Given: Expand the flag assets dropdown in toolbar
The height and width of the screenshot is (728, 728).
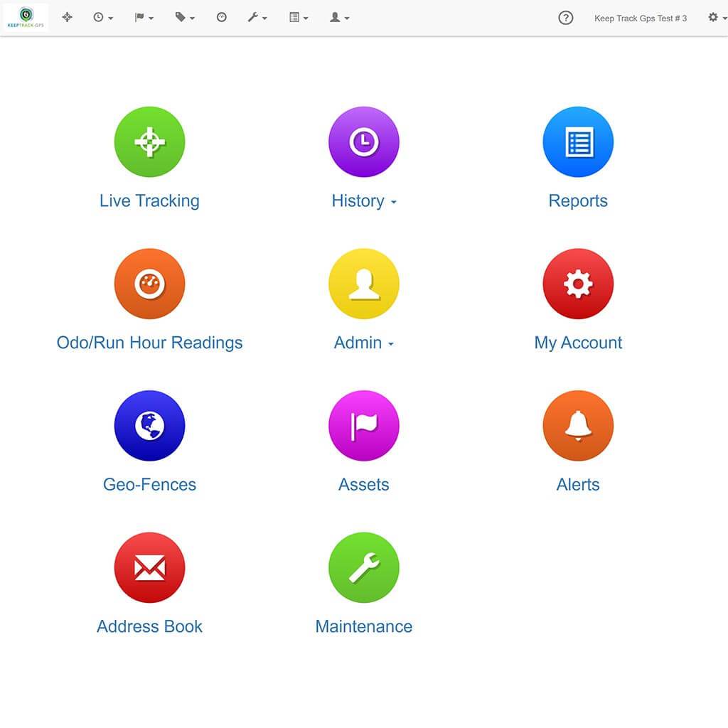Looking at the screenshot, I should [x=144, y=18].
